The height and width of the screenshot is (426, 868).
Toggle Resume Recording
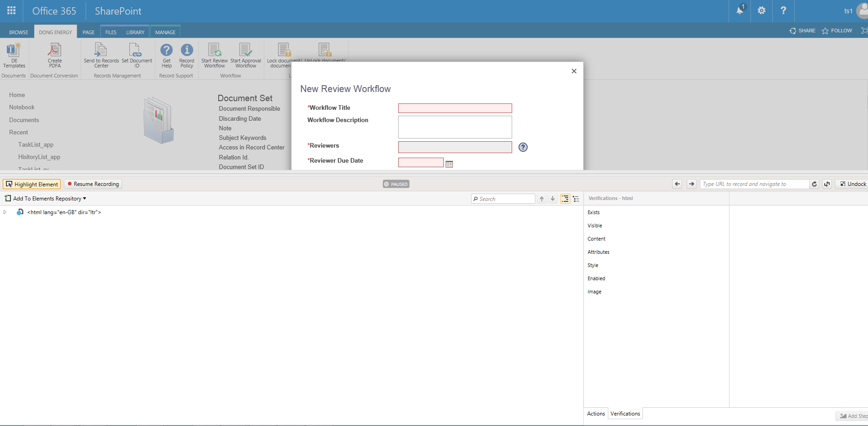coord(93,184)
